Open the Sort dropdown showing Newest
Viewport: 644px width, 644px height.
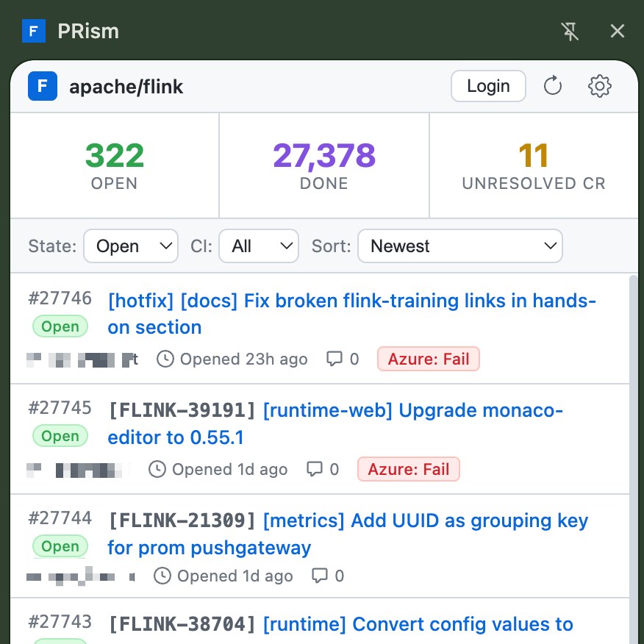point(460,246)
